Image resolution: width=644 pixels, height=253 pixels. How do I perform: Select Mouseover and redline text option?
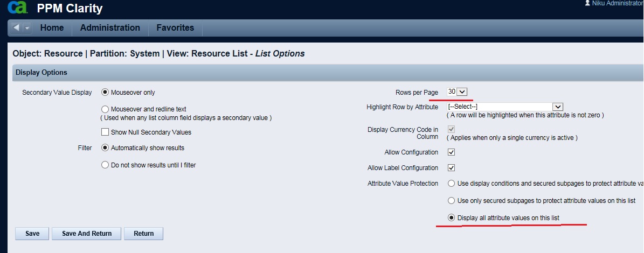[105, 109]
